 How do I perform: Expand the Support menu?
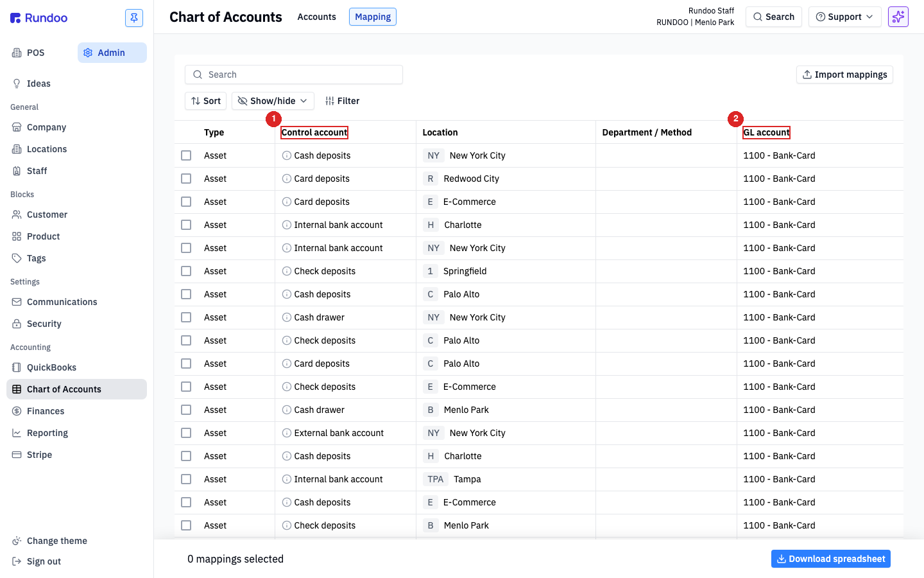click(844, 17)
